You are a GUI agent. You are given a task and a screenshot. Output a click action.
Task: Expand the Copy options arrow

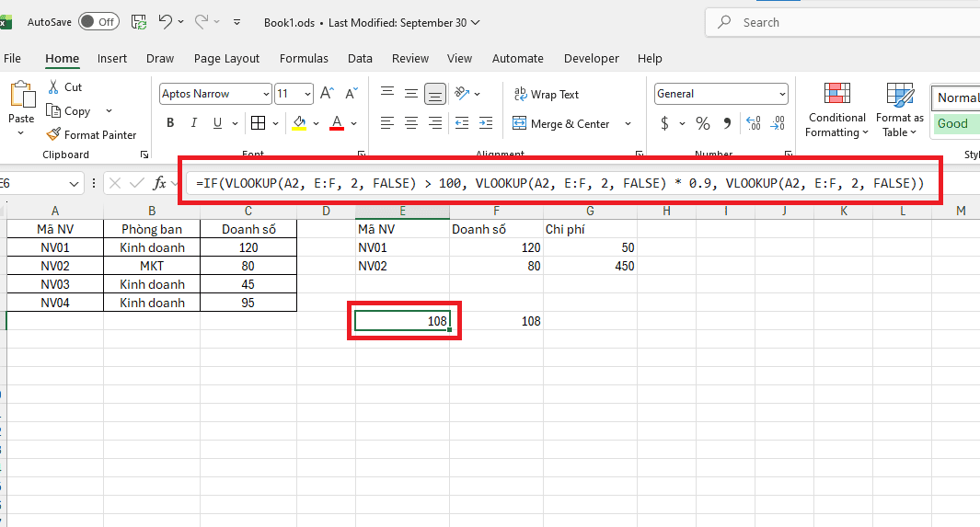tap(109, 110)
